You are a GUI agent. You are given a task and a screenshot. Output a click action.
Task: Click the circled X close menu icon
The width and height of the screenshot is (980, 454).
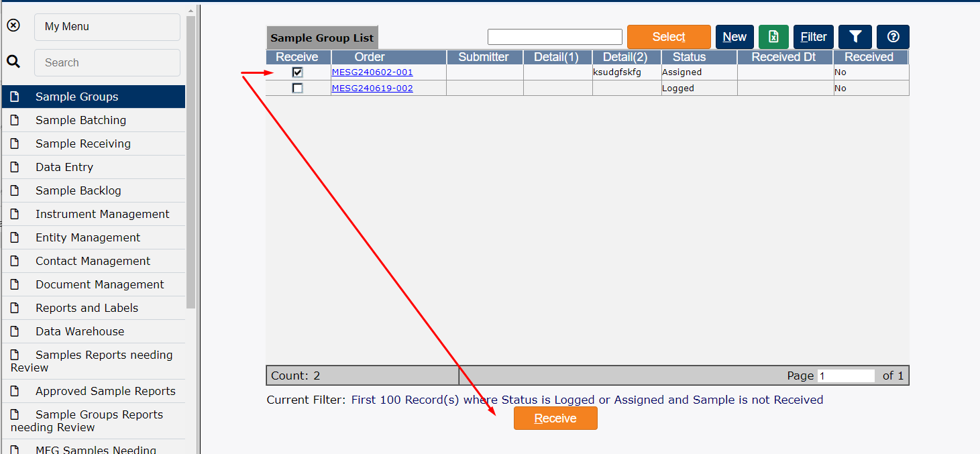(13, 25)
